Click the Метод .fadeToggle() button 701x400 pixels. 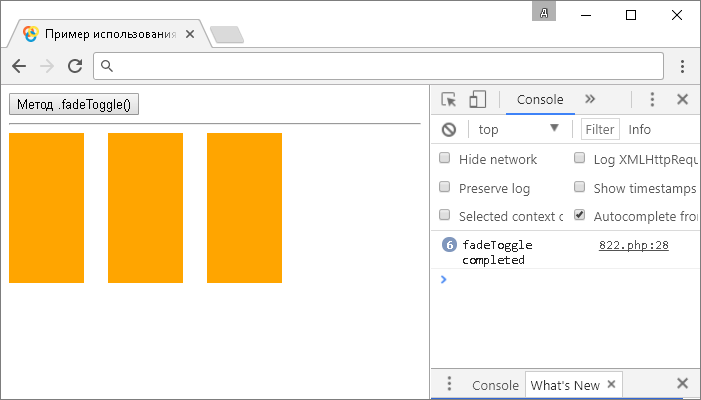point(74,104)
